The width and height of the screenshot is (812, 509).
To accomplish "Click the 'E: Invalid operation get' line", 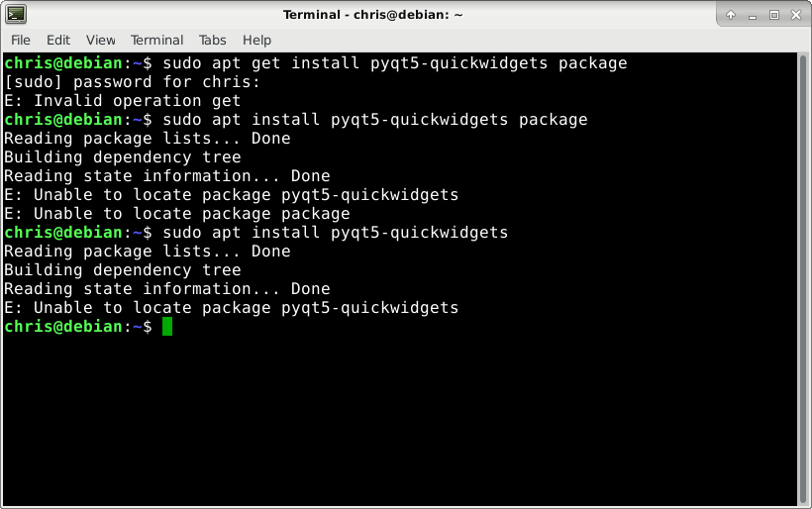I will pyautogui.click(x=122, y=100).
